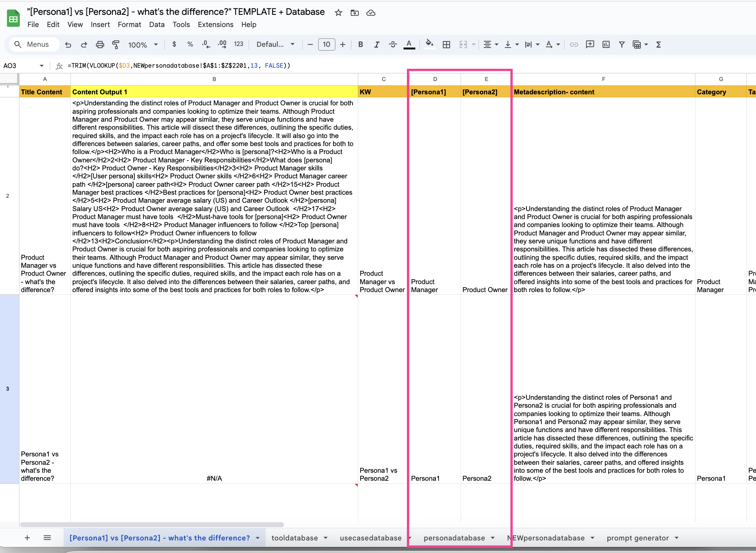Viewport: 756px width, 553px height.
Task: Open the tooldatabase tab dropdown arrow
Action: click(325, 538)
